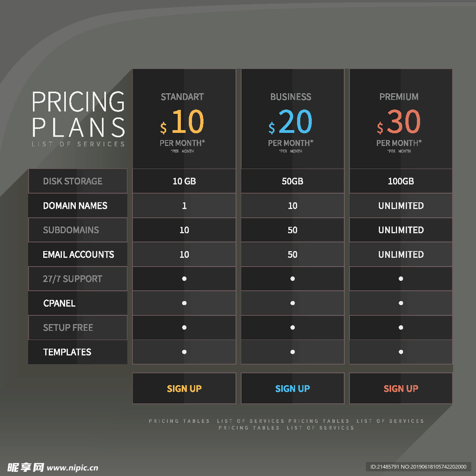Click the blue SIGN UP button
The width and height of the screenshot is (476, 476).
(292, 389)
